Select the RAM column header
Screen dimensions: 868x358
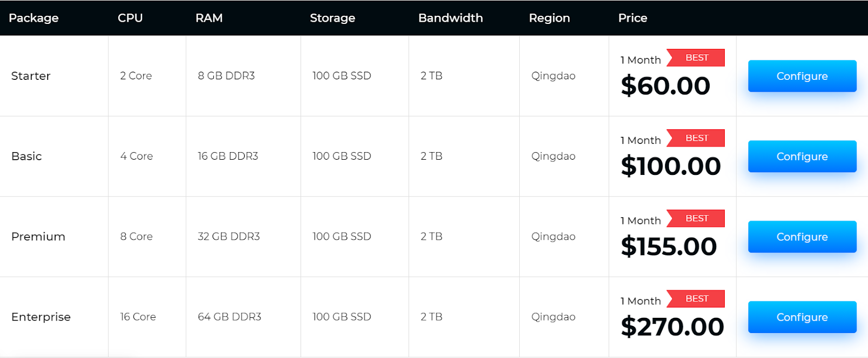click(209, 18)
